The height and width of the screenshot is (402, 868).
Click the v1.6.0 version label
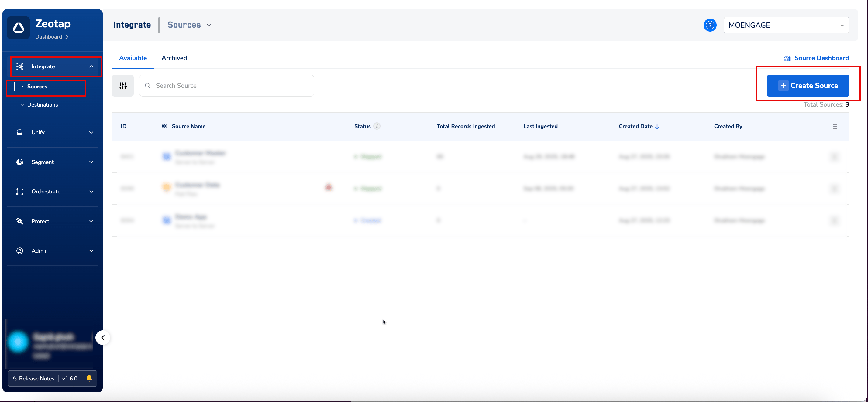[70, 378]
